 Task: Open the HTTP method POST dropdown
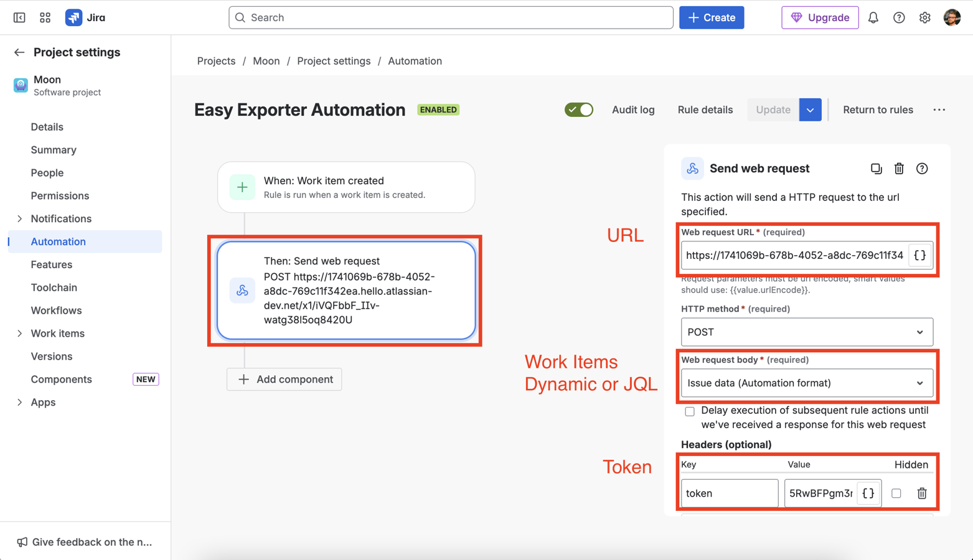point(807,332)
